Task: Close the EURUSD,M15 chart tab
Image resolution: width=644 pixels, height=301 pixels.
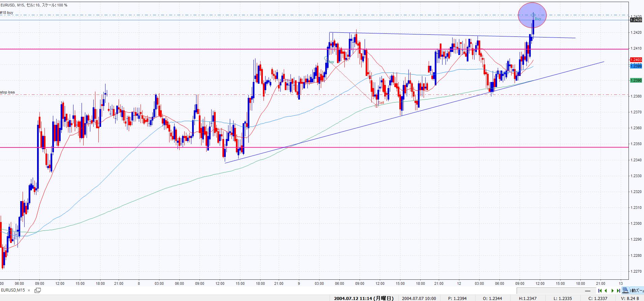Action: 29,290
